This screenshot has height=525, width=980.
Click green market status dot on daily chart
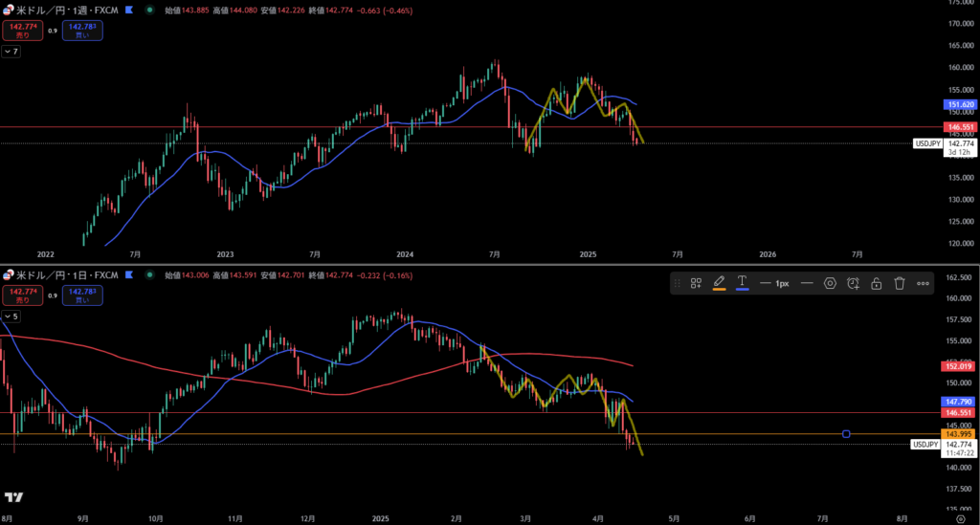pos(149,274)
